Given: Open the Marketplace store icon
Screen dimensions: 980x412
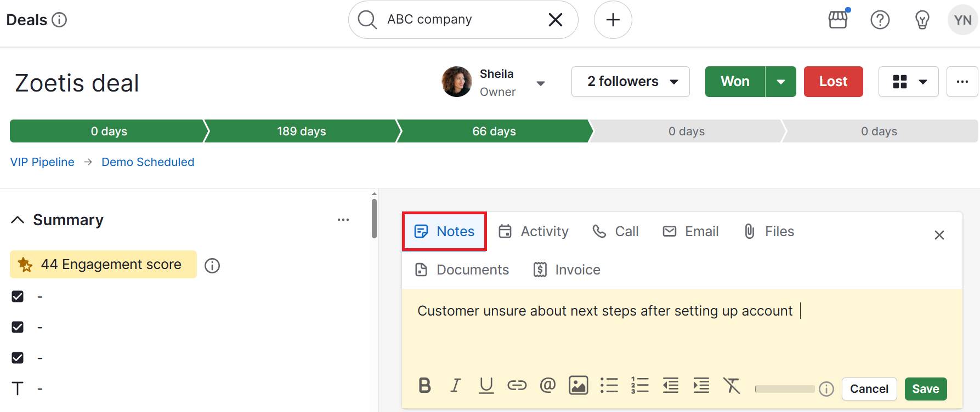Looking at the screenshot, I should [838, 19].
